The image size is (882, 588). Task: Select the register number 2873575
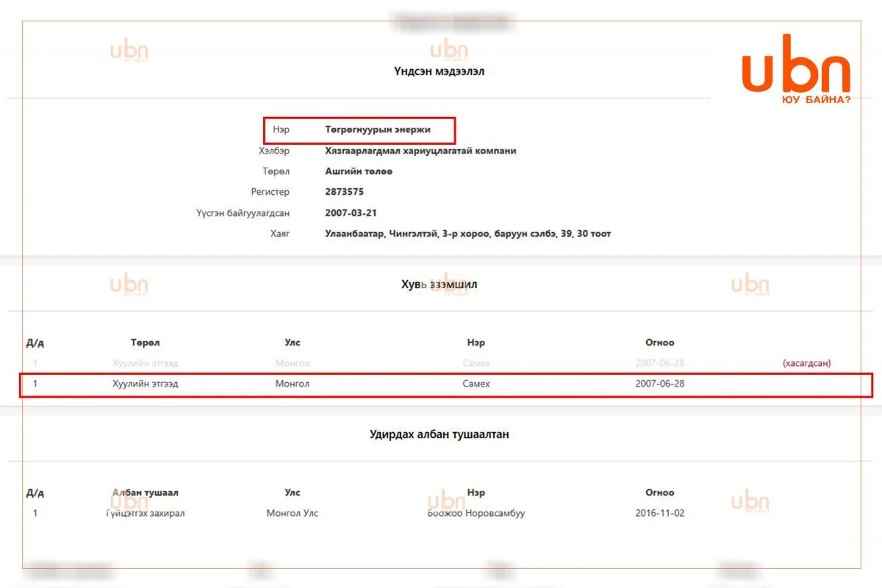(x=344, y=192)
